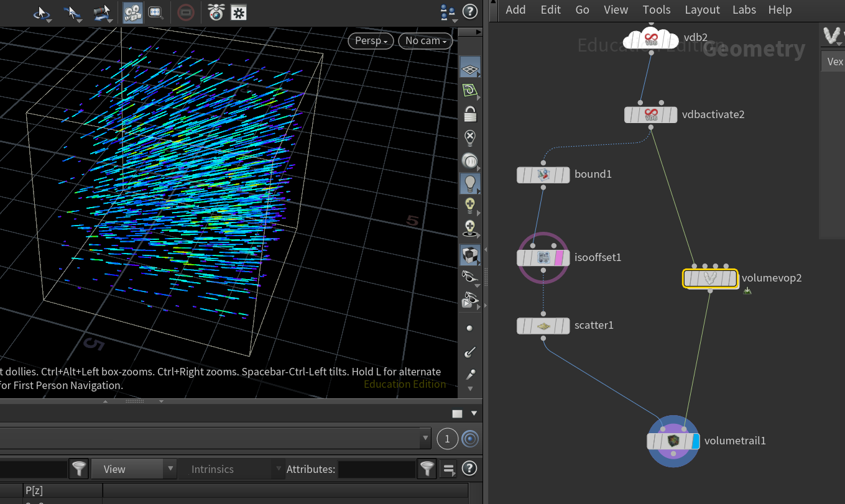The height and width of the screenshot is (504, 845).
Task: Toggle the disabled lighting bulb with X
Action: click(470, 137)
